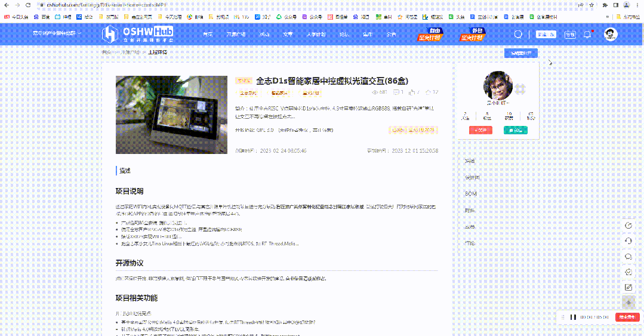This screenshot has width=644, height=336.
Task: Click the headset customer support icon
Action: 628,241
